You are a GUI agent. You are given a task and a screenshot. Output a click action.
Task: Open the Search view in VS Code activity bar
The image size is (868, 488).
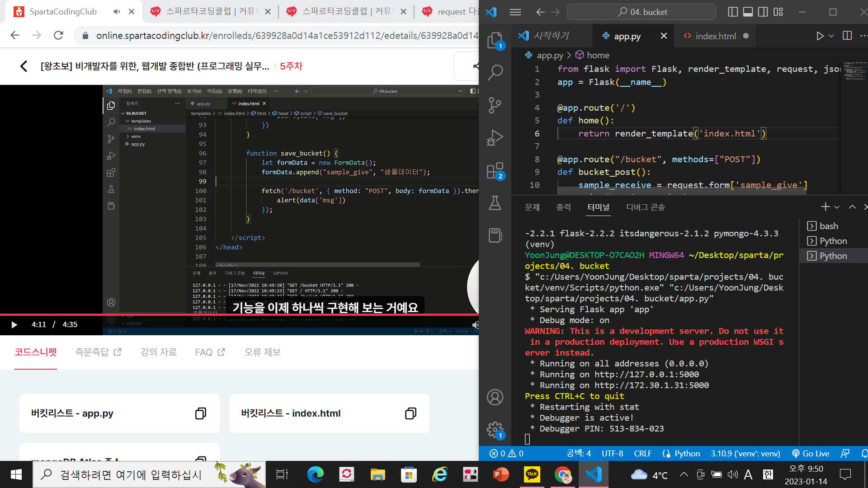coord(495,72)
